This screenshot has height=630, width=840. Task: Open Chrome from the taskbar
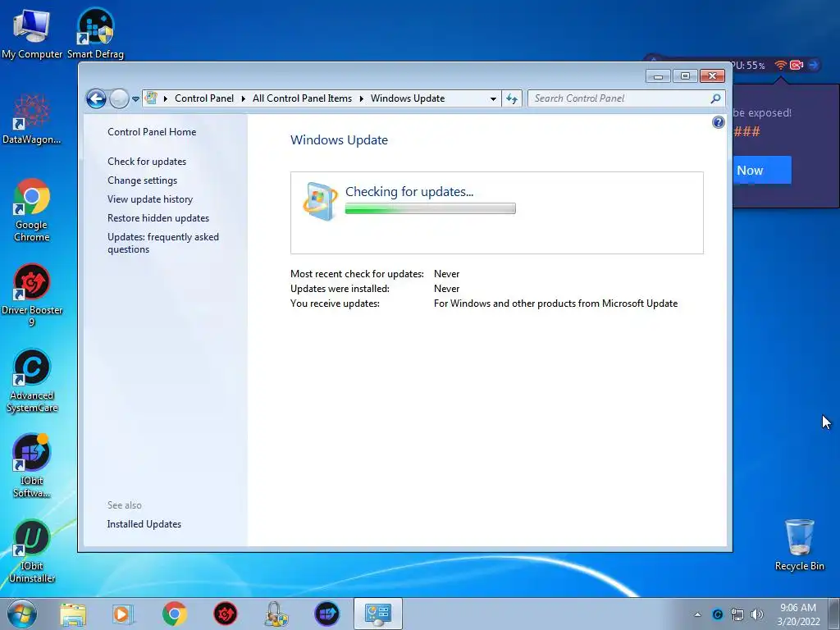[x=174, y=614]
